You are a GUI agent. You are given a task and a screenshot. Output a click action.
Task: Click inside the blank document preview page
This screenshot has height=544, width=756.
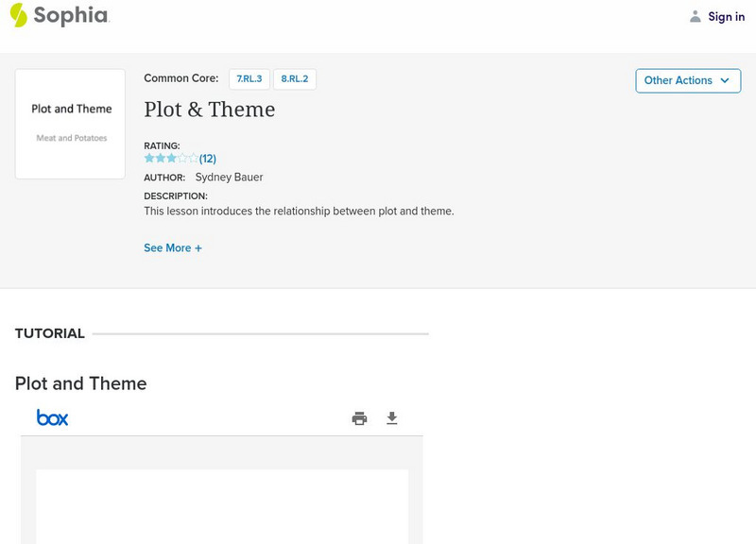(x=222, y=505)
